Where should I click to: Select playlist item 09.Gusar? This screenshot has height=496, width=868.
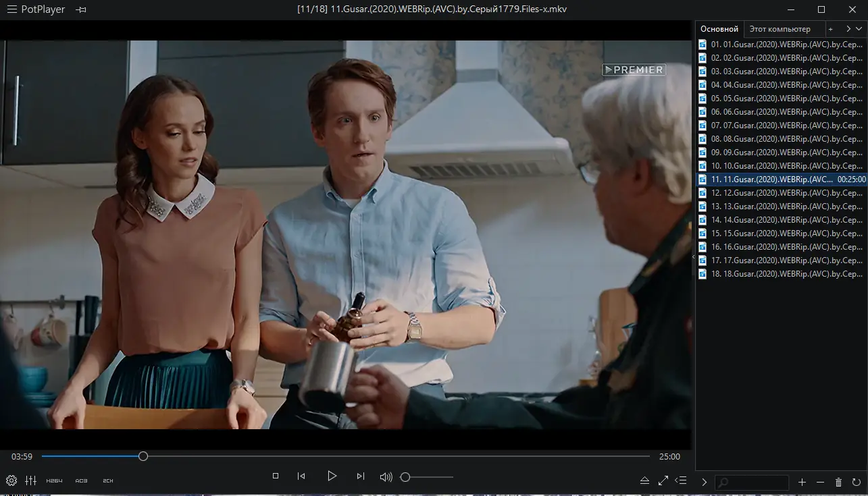point(782,153)
